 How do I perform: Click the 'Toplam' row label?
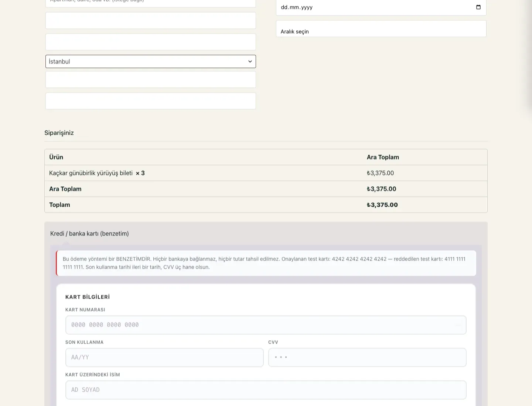pos(59,205)
